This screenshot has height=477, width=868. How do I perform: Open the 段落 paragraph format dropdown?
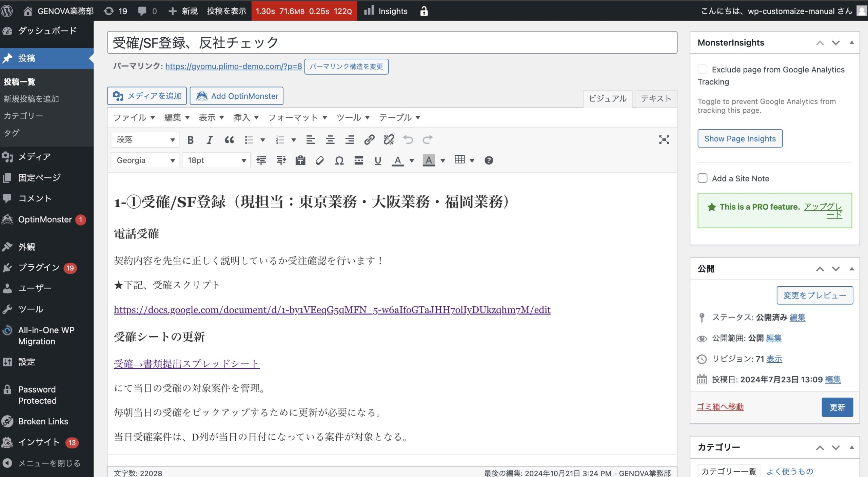145,140
